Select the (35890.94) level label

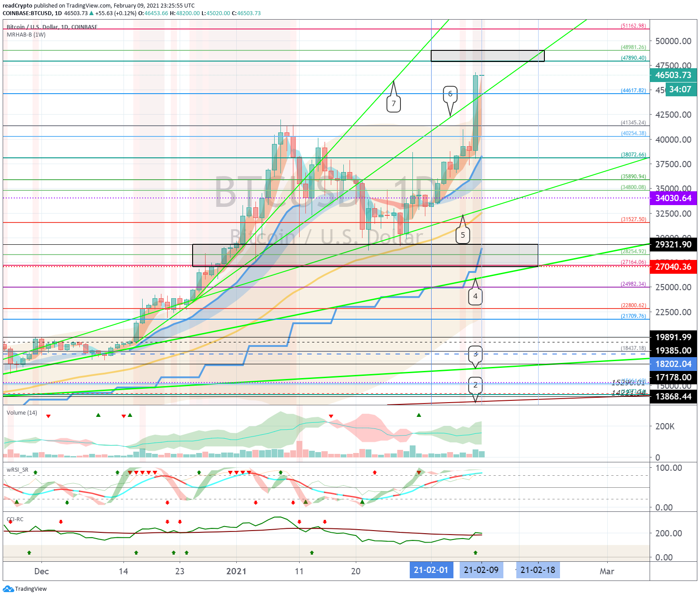[x=633, y=177]
